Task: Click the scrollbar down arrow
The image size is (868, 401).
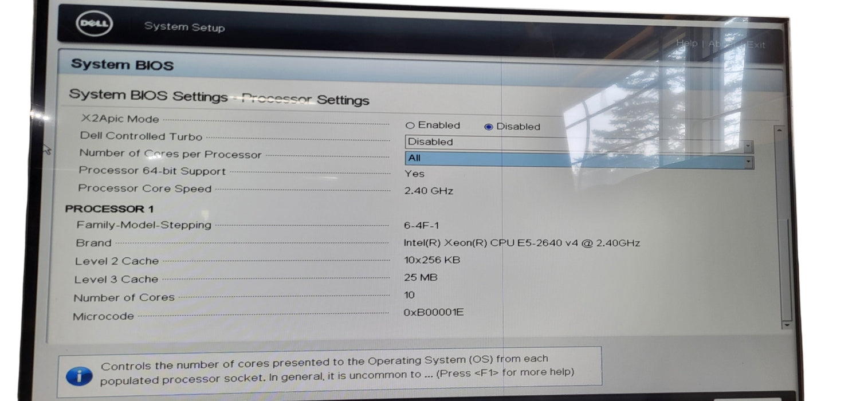Action: (x=787, y=324)
